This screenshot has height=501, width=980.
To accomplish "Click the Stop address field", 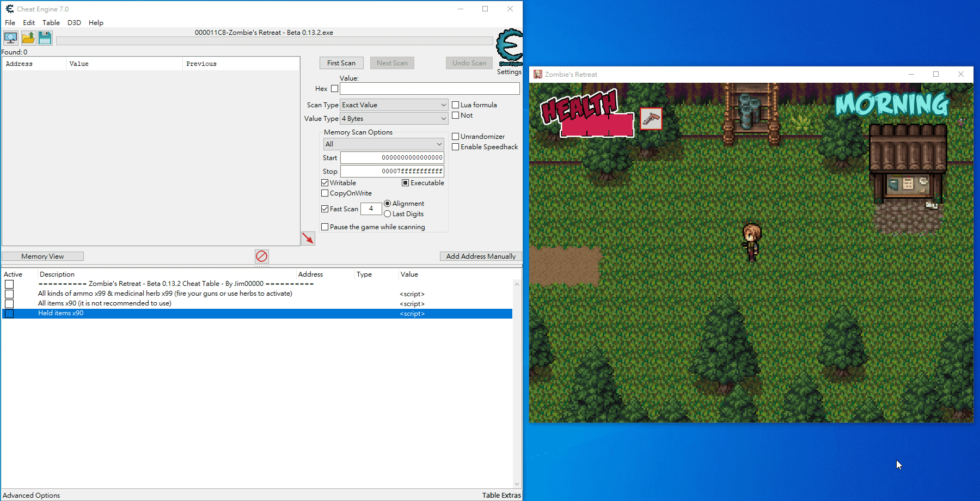I will pyautogui.click(x=392, y=172).
